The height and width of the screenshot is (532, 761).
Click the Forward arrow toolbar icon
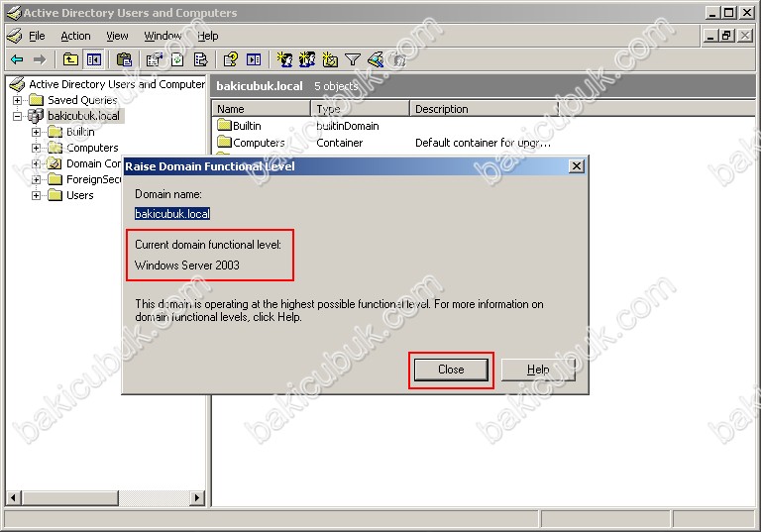click(40, 59)
